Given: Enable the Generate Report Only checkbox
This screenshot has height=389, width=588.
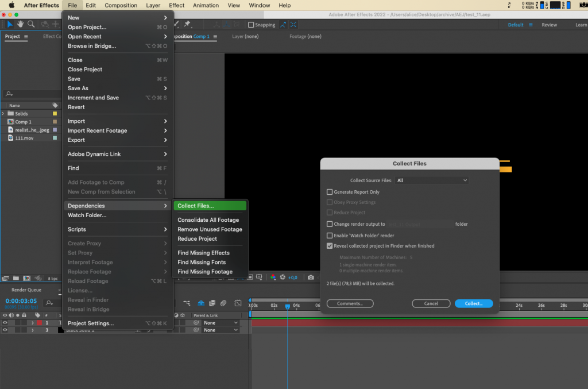Looking at the screenshot, I should [x=330, y=191].
